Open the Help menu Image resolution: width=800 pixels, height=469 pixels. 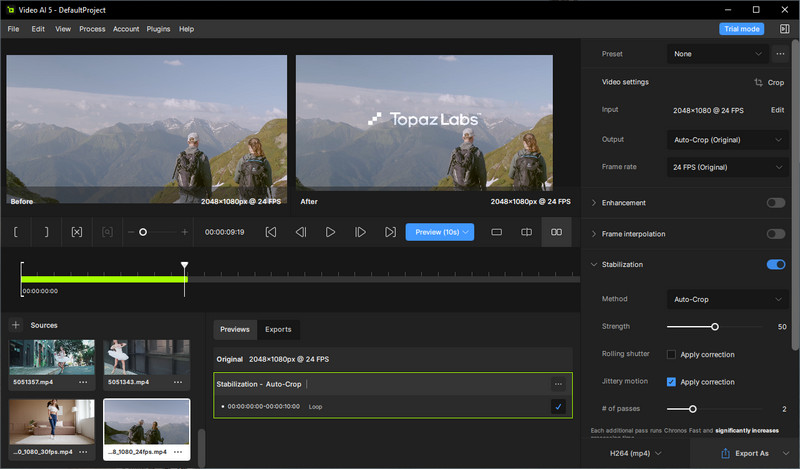186,29
